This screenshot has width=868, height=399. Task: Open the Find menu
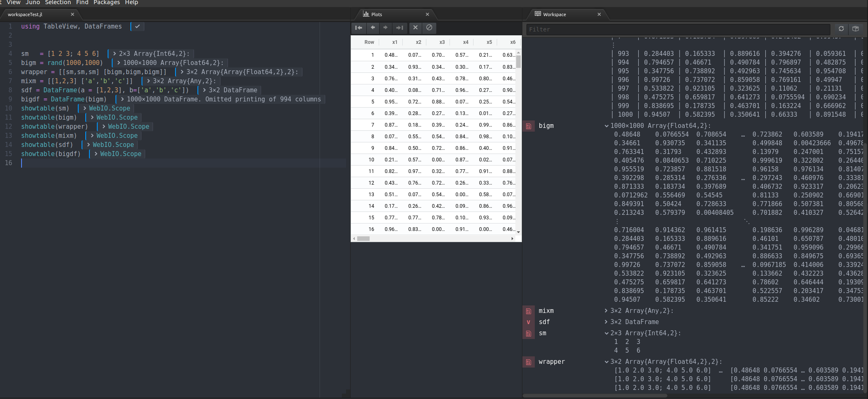(x=82, y=2)
